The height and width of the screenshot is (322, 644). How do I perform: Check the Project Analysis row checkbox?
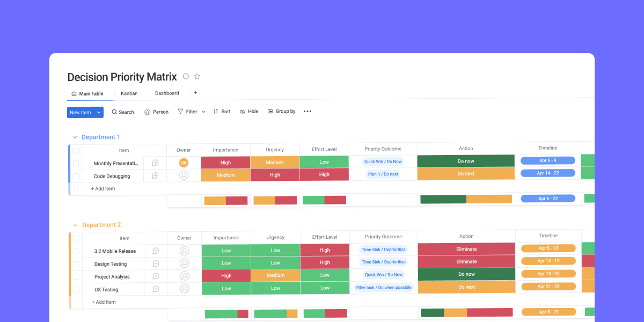pyautogui.click(x=76, y=277)
